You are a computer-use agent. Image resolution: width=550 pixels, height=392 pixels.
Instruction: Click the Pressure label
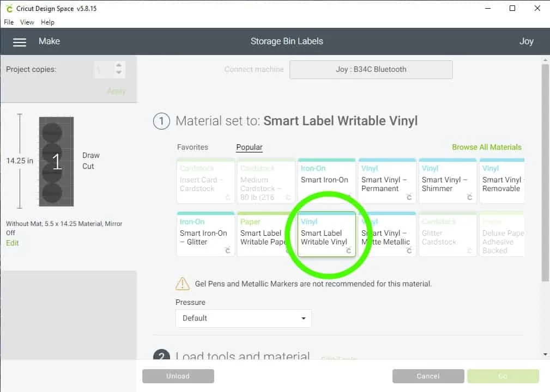tap(190, 302)
